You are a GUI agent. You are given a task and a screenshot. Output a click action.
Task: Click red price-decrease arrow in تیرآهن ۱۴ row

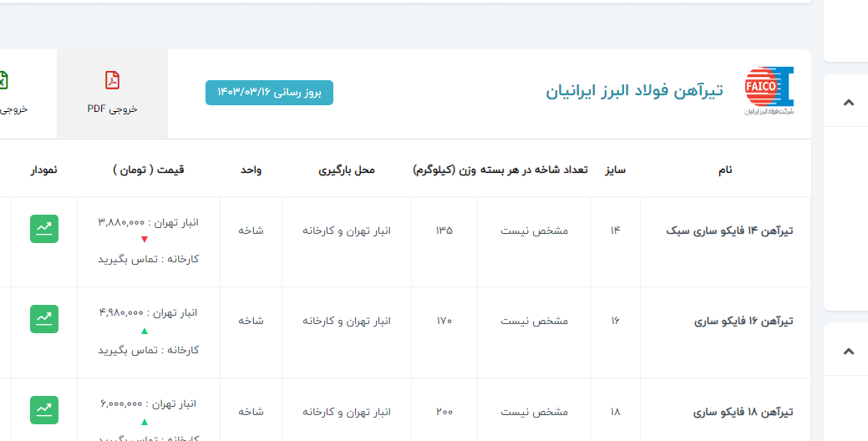coord(145,241)
